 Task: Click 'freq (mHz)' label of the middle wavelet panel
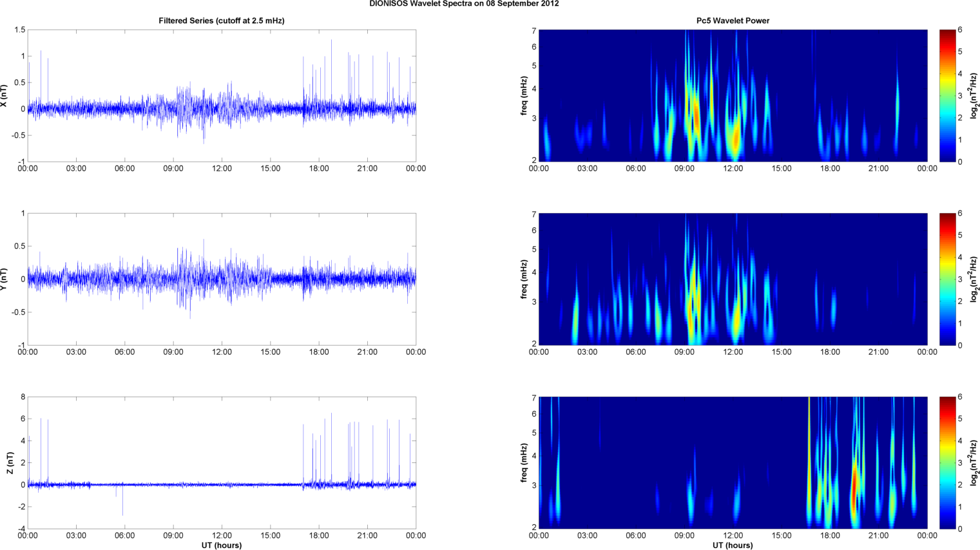tap(524, 280)
